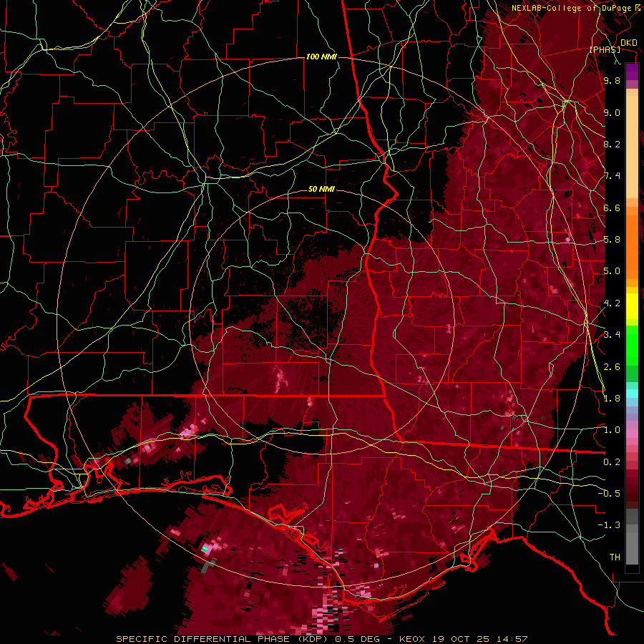Click the purple top segment of the color bar
This screenshot has height=644, width=644.
pyautogui.click(x=632, y=72)
